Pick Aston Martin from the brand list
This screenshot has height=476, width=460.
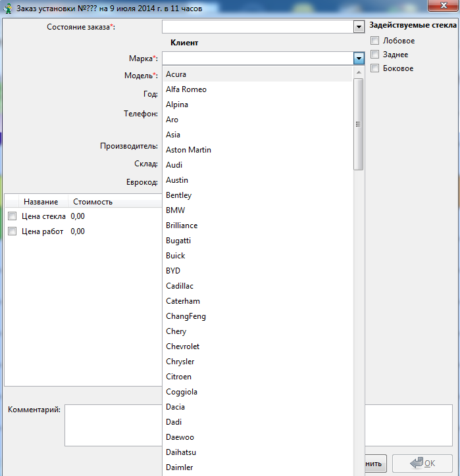(258, 150)
